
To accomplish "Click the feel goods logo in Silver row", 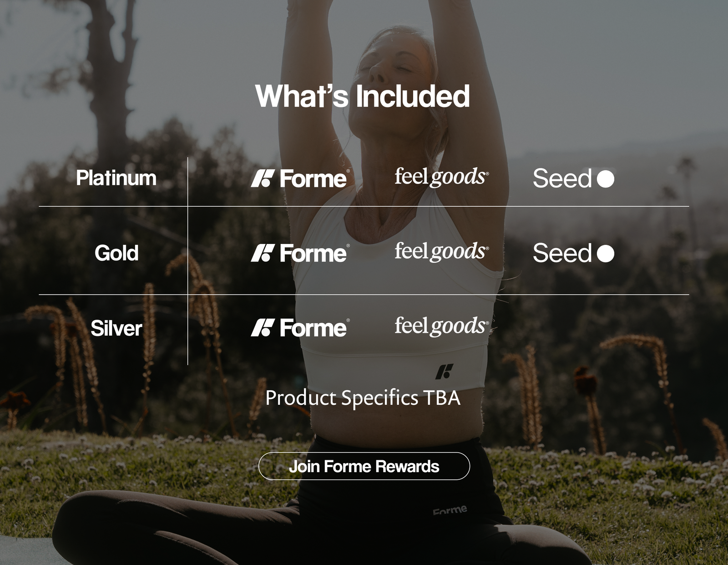I will pos(442,326).
